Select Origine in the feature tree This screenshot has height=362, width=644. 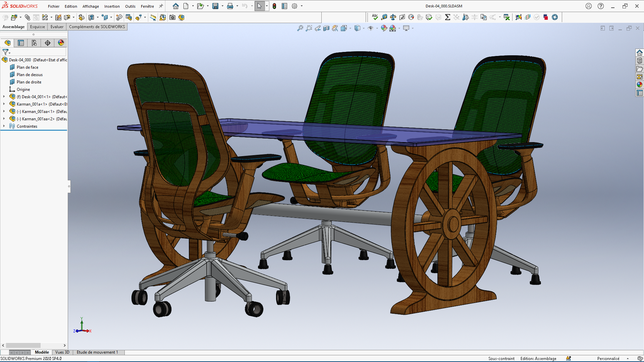coord(23,89)
